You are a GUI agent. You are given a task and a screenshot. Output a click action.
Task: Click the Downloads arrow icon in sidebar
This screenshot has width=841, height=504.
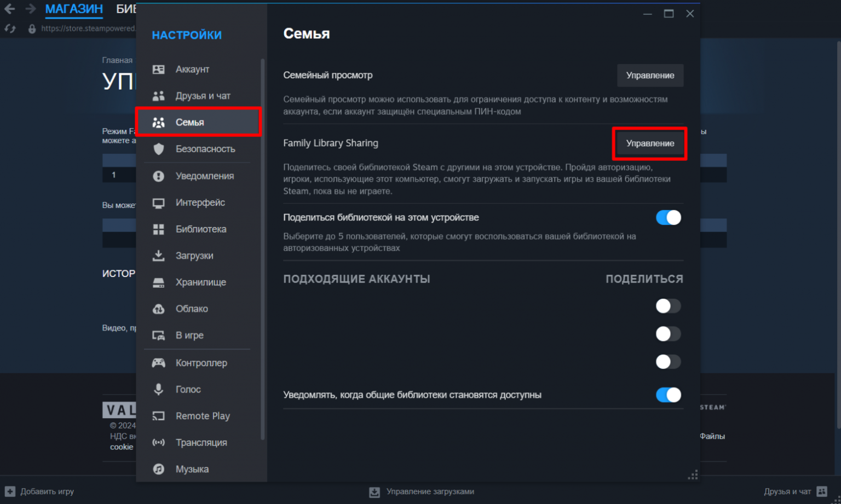coord(158,256)
